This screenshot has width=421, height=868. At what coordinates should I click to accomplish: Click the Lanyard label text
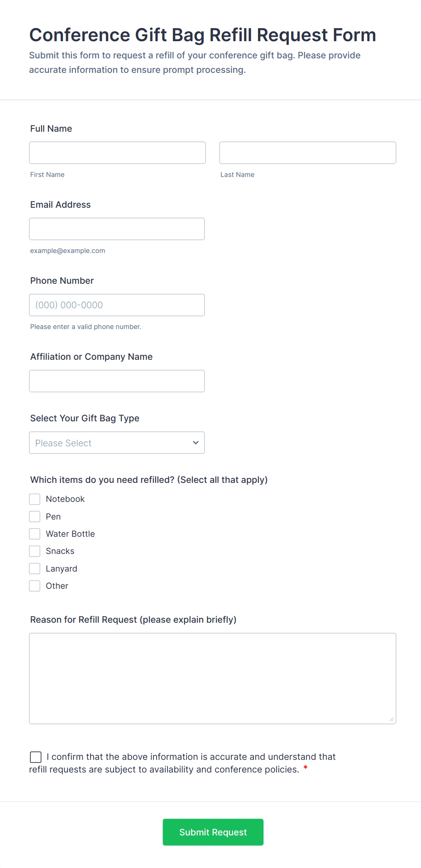(x=62, y=569)
